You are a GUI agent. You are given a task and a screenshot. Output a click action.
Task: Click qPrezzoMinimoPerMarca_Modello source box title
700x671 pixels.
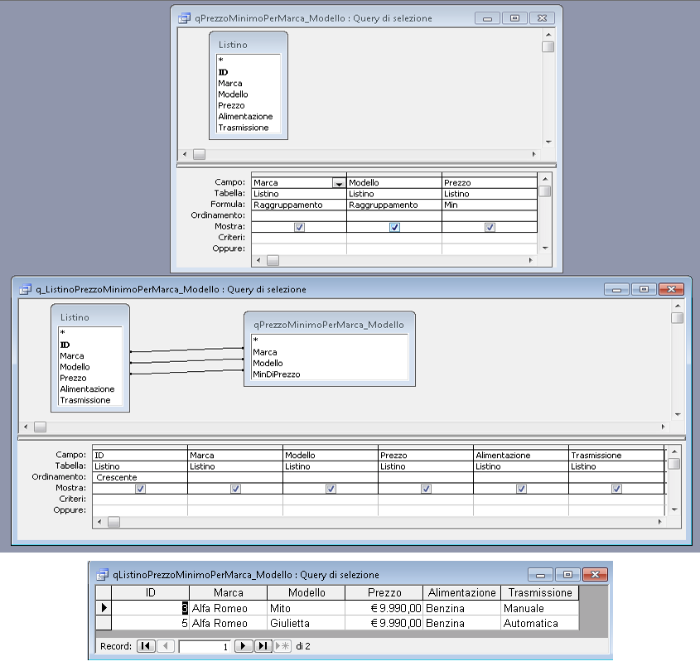point(329,325)
